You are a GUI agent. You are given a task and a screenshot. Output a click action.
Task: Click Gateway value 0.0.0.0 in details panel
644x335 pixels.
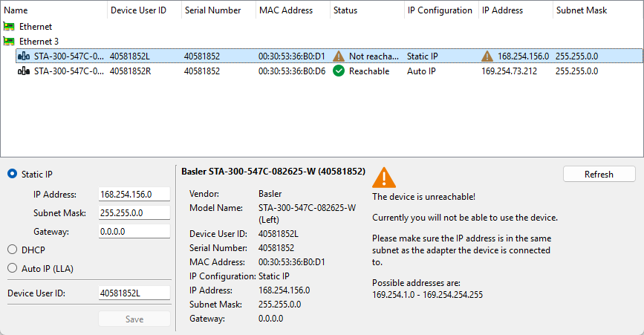click(270, 319)
